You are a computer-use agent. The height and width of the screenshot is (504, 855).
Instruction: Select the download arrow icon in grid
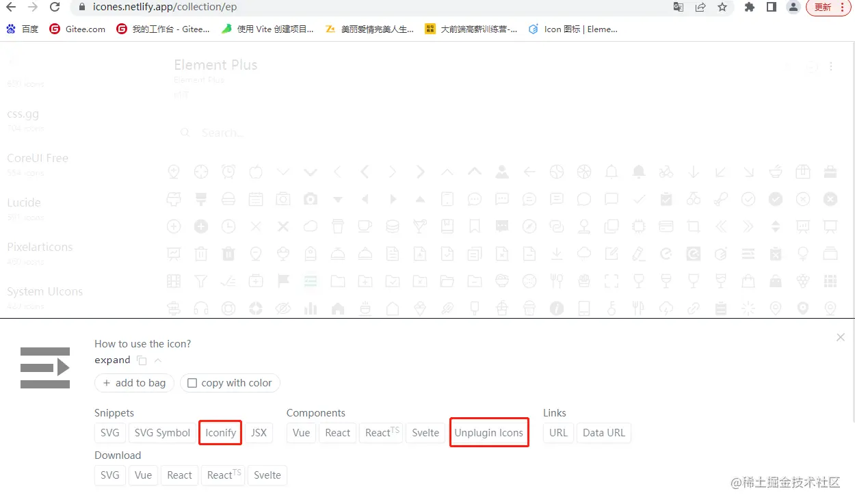tap(557, 254)
